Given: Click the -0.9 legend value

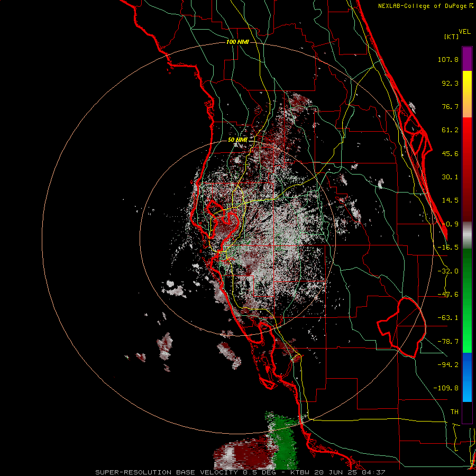Looking at the screenshot, I should [450, 224].
